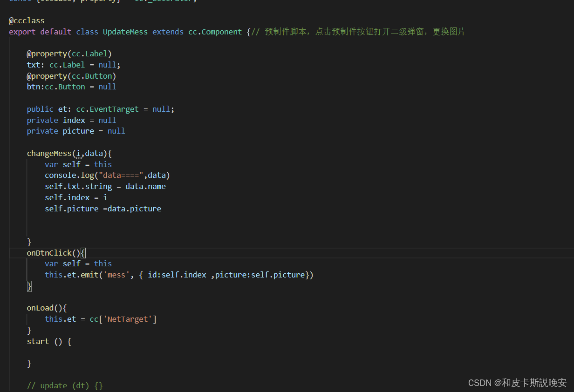Click "this.et.emit" call
Screen dimensions: 574x392
click(x=72, y=275)
